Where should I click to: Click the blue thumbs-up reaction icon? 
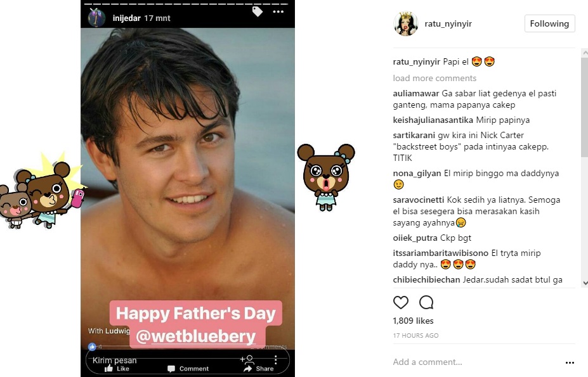[x=92, y=347]
